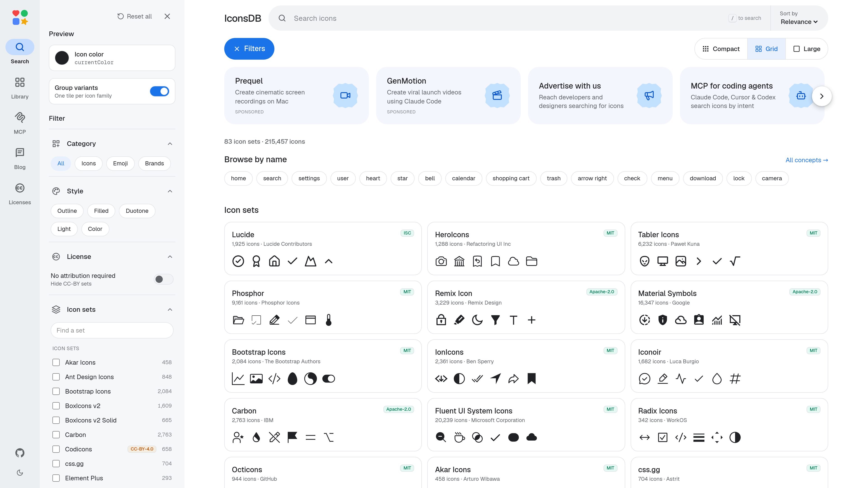
Task: Click Remix Icon's moon icon preview
Action: pyautogui.click(x=477, y=320)
